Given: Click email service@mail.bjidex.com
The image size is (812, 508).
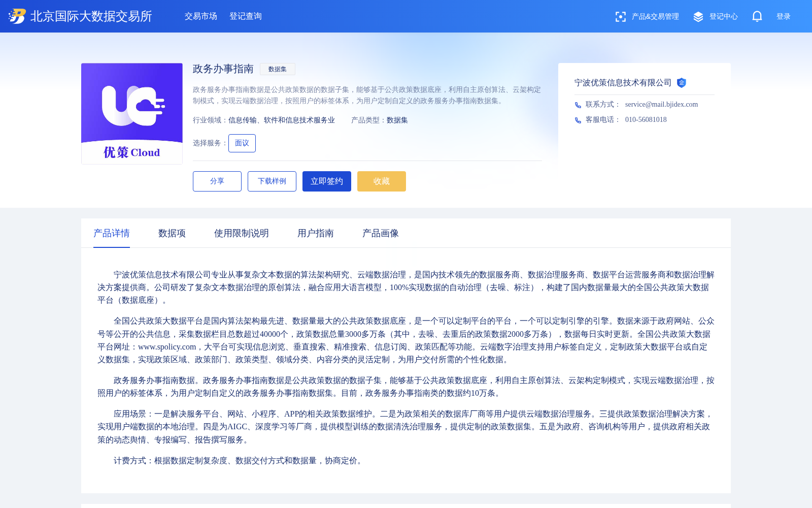Looking at the screenshot, I should (662, 105).
